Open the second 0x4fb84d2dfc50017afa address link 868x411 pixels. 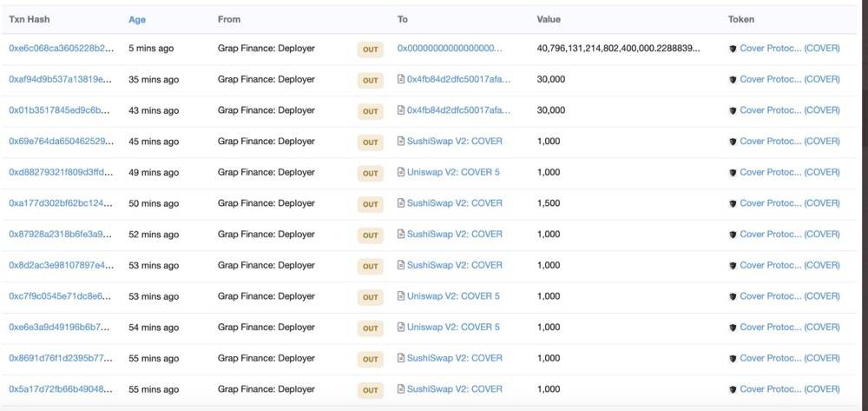click(x=459, y=110)
